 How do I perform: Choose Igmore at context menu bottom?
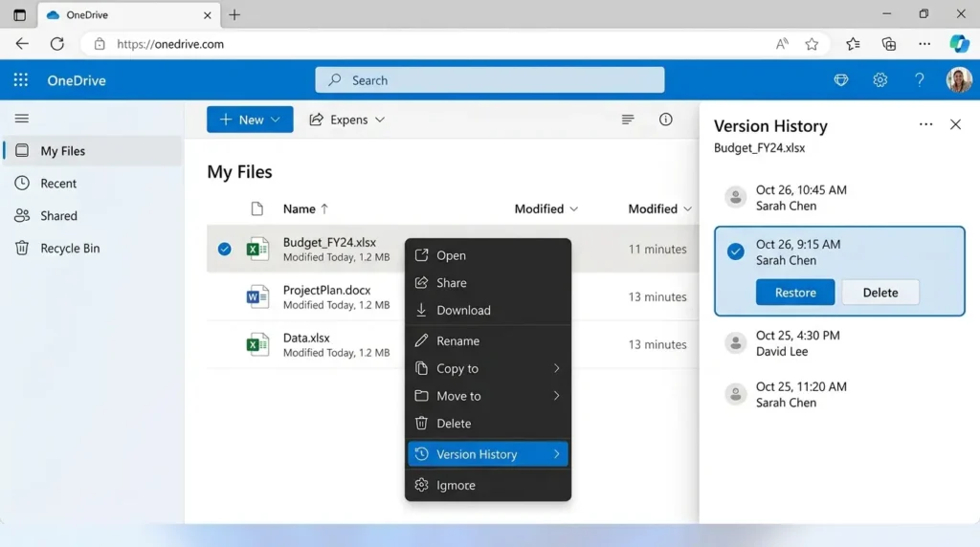coord(488,485)
